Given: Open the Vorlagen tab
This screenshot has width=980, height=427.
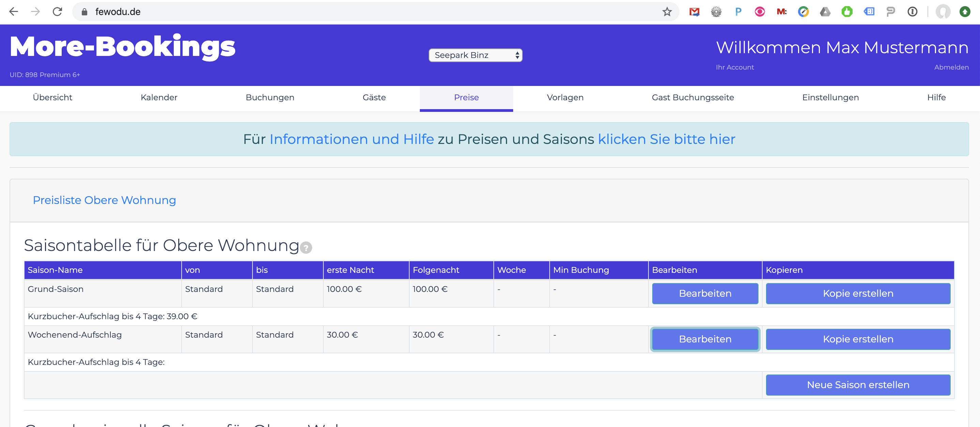Looking at the screenshot, I should click(565, 98).
